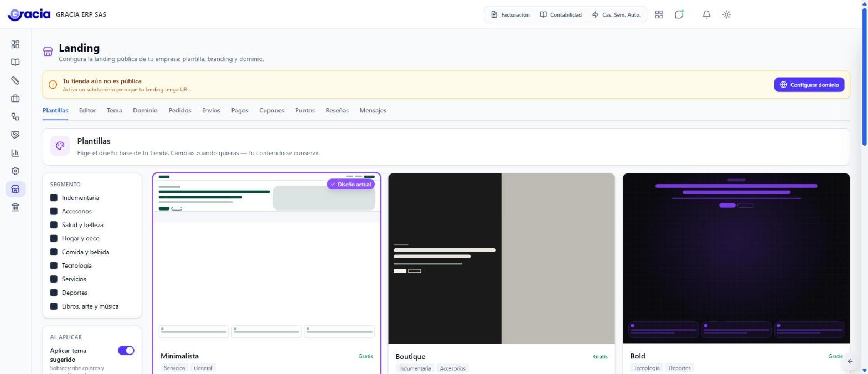Viewport: 868px width, 374px height.
Task: Select the Minimalista template preview
Action: pos(267,258)
